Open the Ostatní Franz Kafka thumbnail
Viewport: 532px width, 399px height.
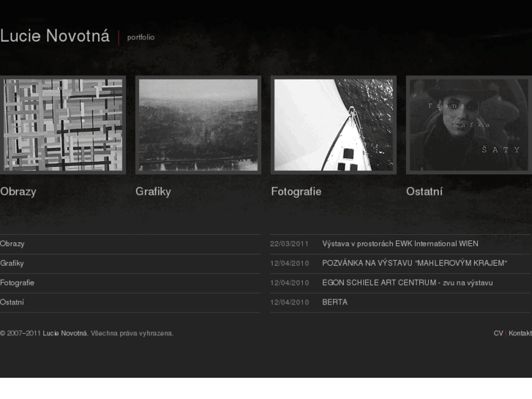(468, 125)
